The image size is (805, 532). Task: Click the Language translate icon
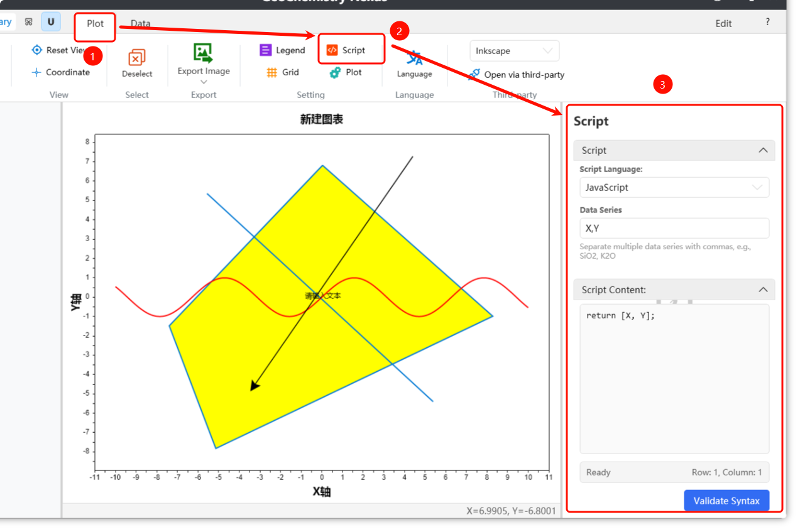coord(414,58)
